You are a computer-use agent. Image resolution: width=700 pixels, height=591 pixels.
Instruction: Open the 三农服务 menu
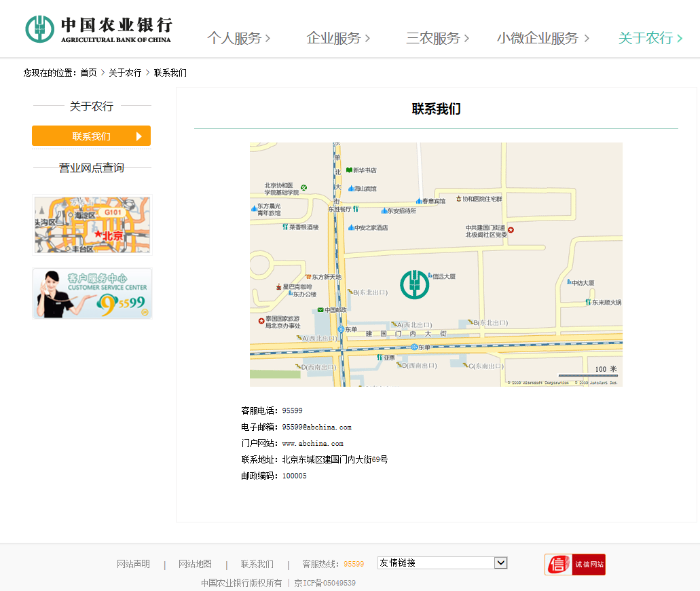tap(437, 39)
